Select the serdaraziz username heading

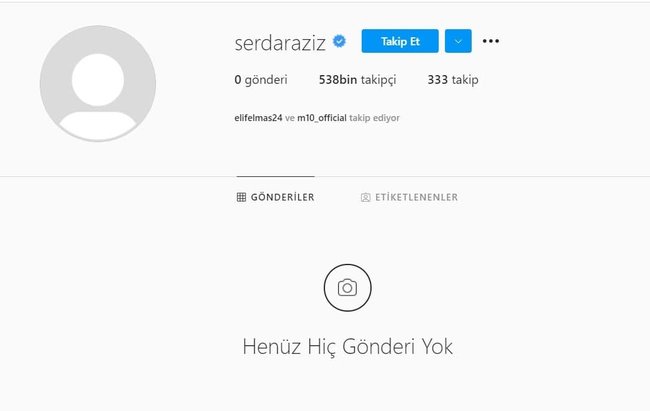point(280,43)
